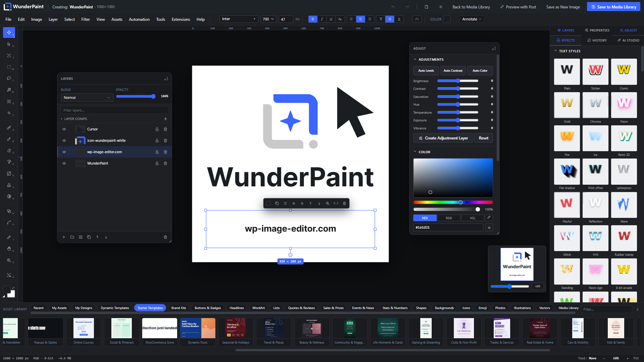Select the Stamp tool
The image size is (644, 362).
pyautogui.click(x=9, y=185)
